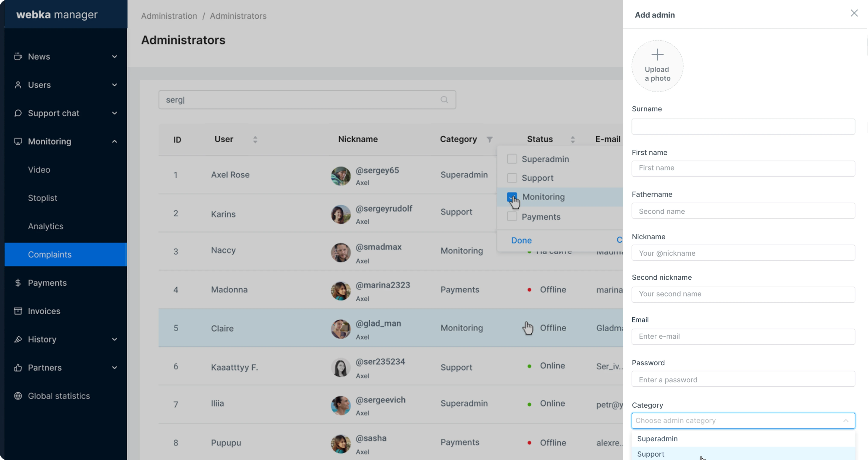Screen dimensions: 868x460
Task: Open the Stoplist submenu item
Action: [43, 198]
